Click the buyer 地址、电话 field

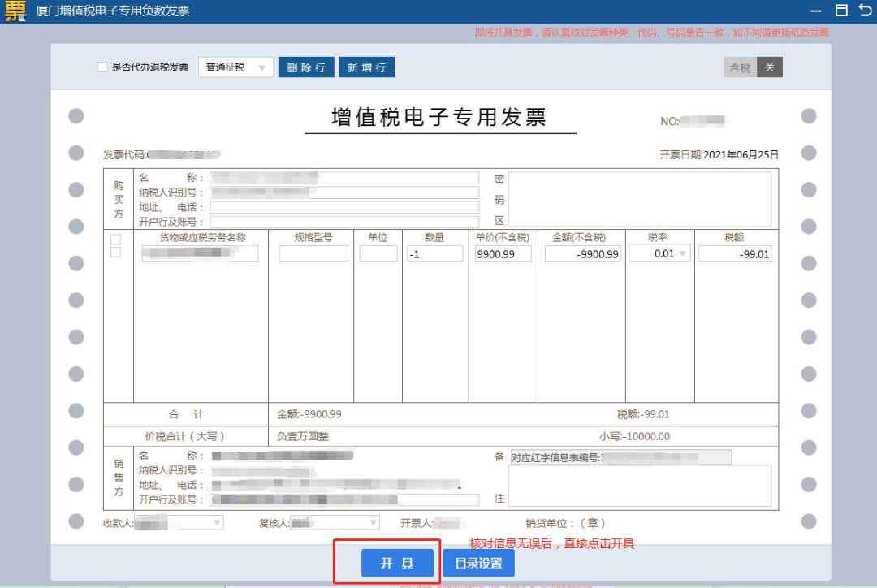pyautogui.click(x=344, y=208)
